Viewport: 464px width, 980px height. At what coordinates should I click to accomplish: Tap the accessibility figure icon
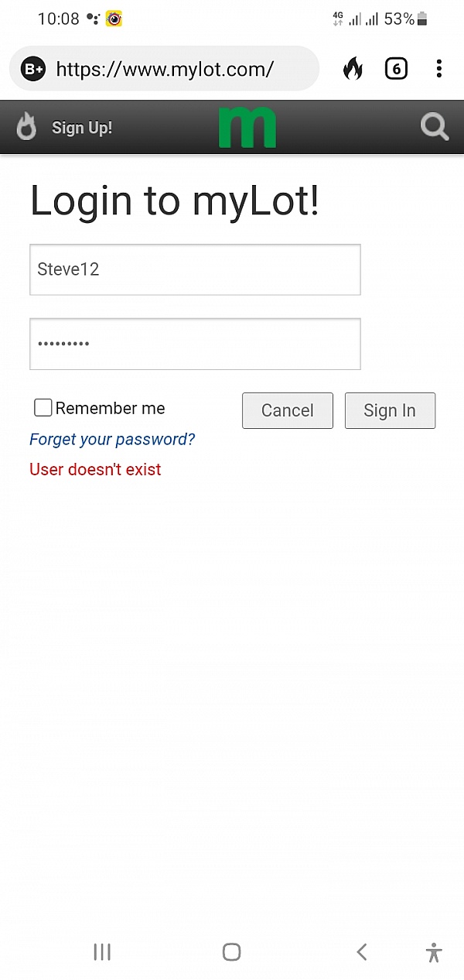coord(434,952)
